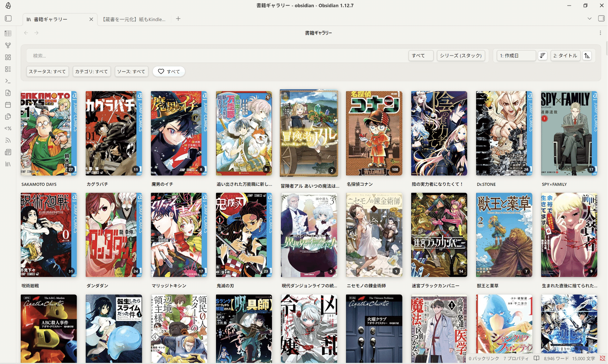Reverse the タイトル sort direction

tap(587, 56)
